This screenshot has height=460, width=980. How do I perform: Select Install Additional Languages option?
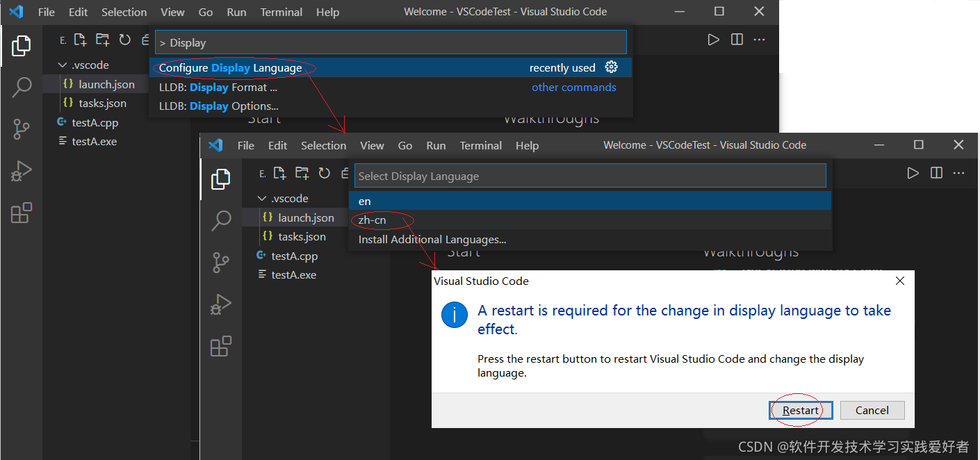click(x=590, y=239)
